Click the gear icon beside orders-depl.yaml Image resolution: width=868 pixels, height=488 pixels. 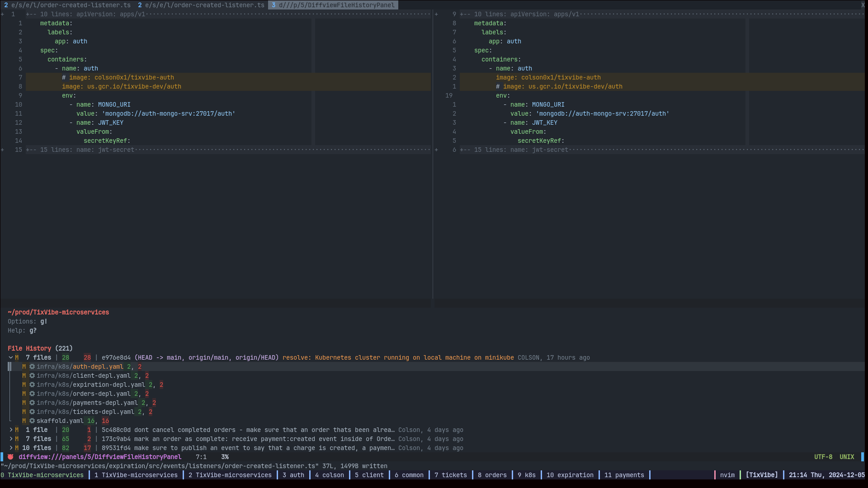pos(32,394)
